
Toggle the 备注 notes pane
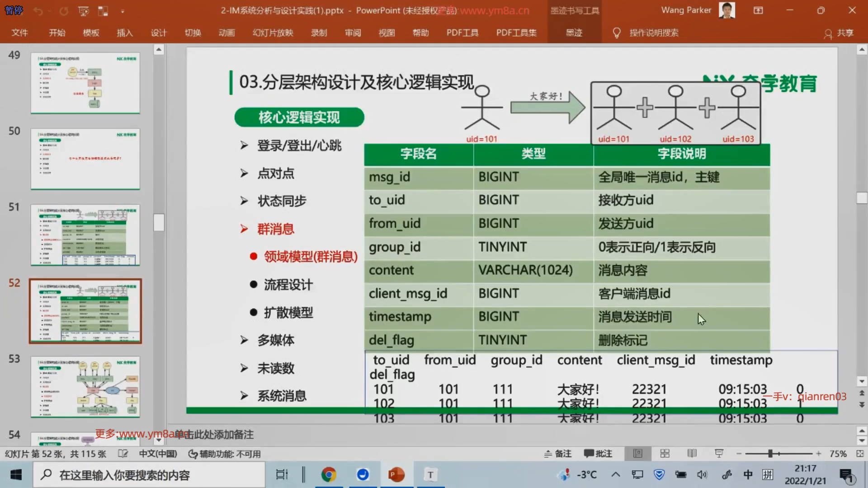coord(558,454)
